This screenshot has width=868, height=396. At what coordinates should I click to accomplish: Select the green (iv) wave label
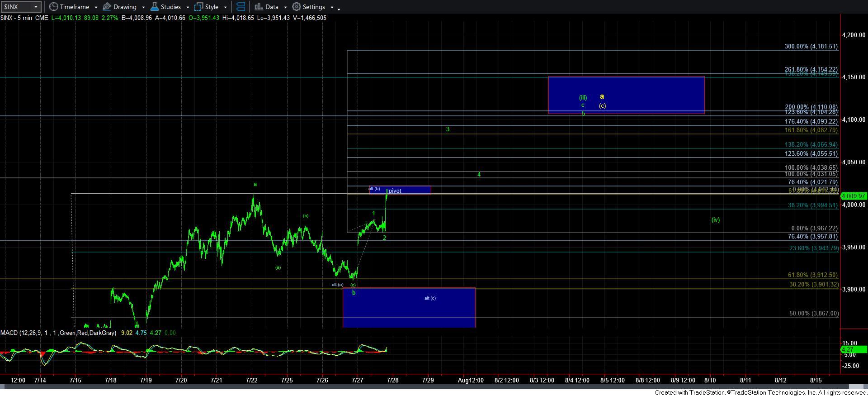[716, 219]
